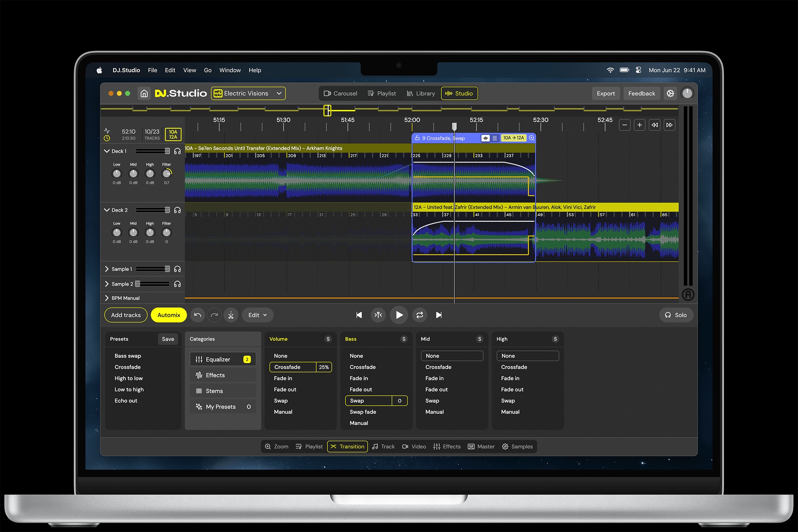Open My Presets category
Viewport: 798px width, 532px height.
click(223, 406)
